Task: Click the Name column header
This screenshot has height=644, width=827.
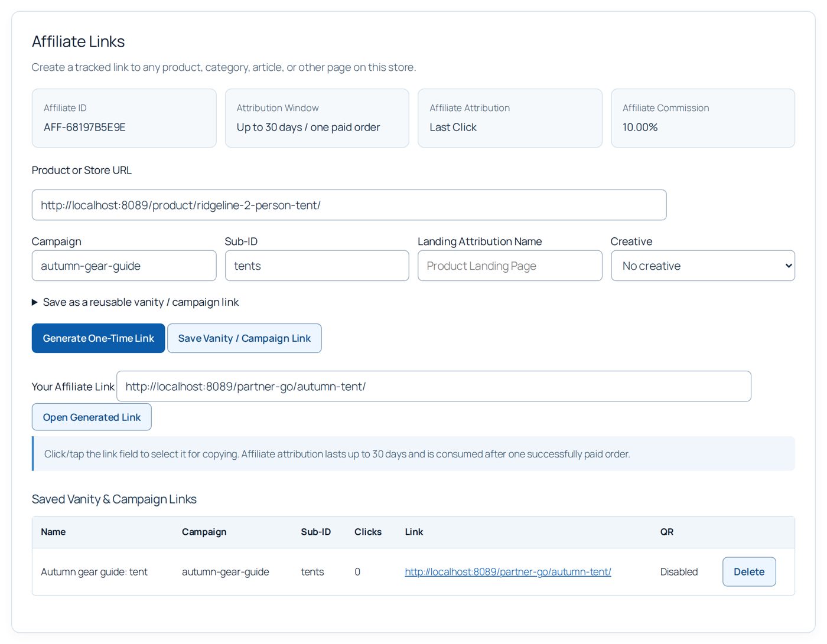Action: click(x=53, y=532)
